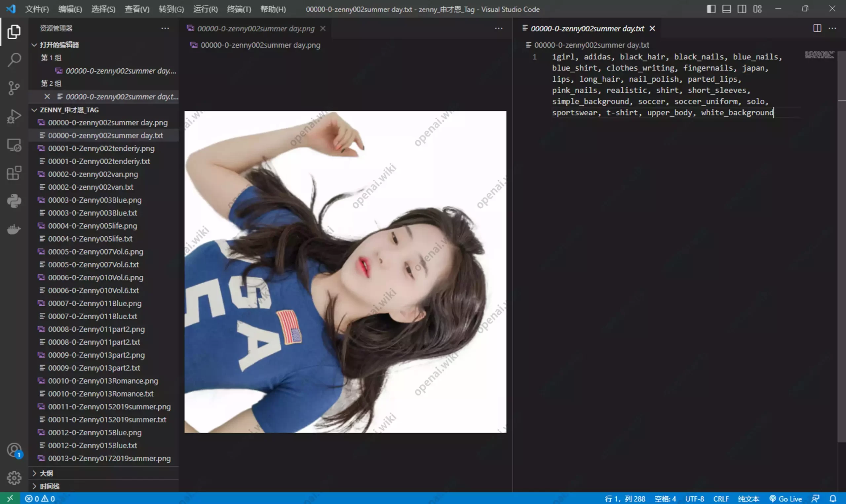This screenshot has width=846, height=504.
Task: Open the Docker view
Action: [x=14, y=230]
